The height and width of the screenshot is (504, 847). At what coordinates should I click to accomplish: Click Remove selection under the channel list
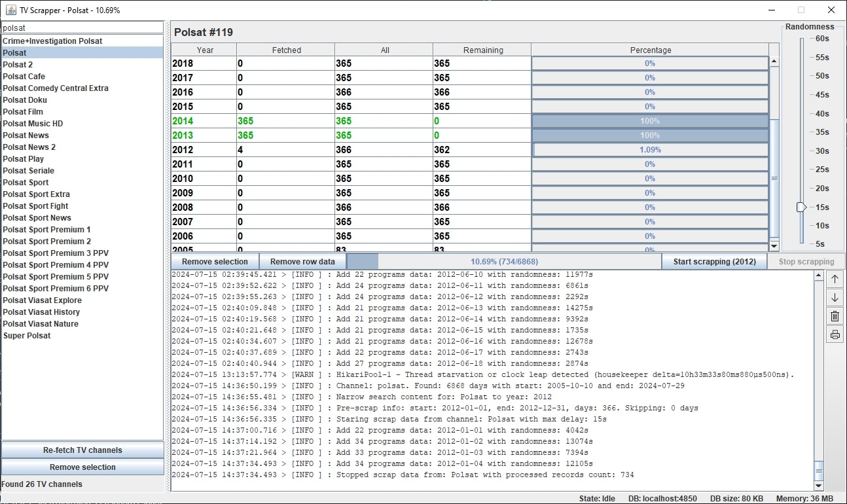coord(82,467)
